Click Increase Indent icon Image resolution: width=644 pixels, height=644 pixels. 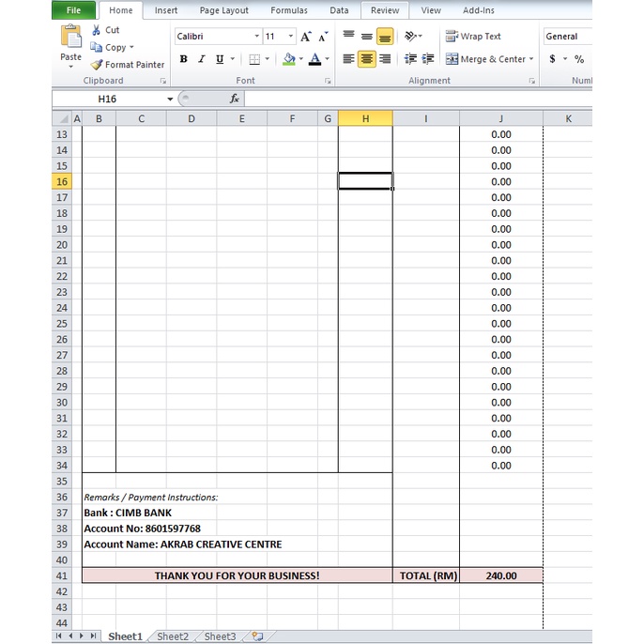(x=428, y=59)
